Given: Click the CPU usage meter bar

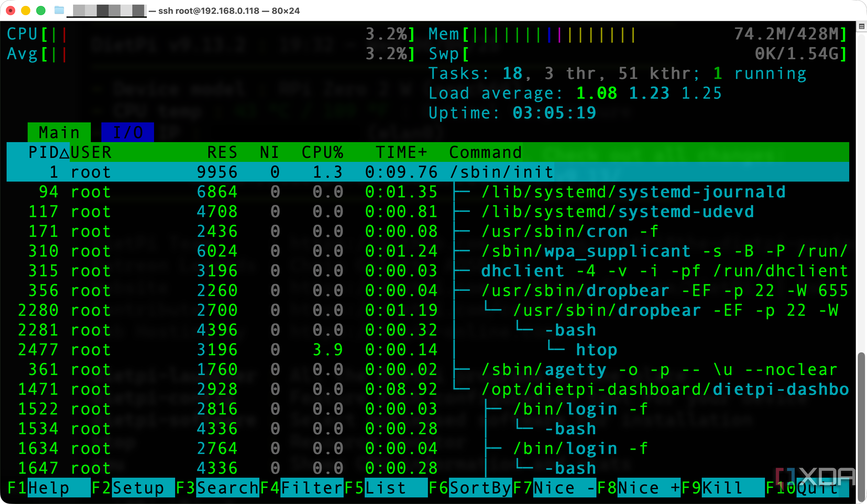Looking at the screenshot, I should pyautogui.click(x=211, y=34).
